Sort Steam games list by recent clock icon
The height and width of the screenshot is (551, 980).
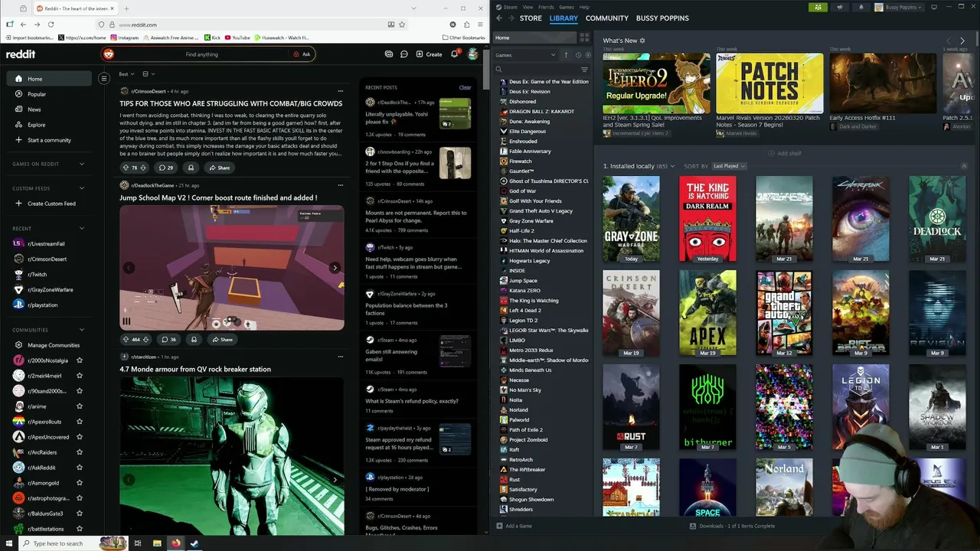coord(578,55)
